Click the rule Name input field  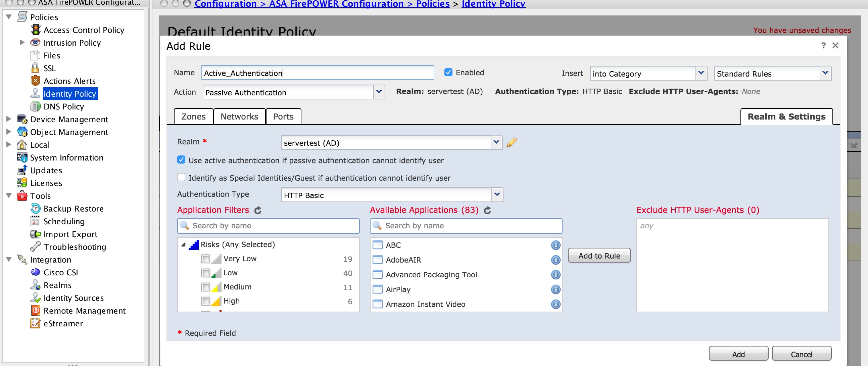click(317, 73)
